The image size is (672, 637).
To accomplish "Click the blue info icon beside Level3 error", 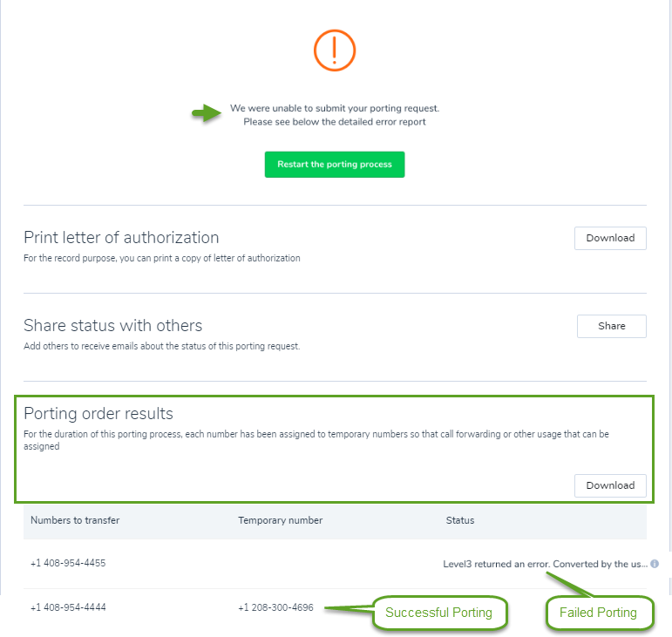I will (x=655, y=564).
